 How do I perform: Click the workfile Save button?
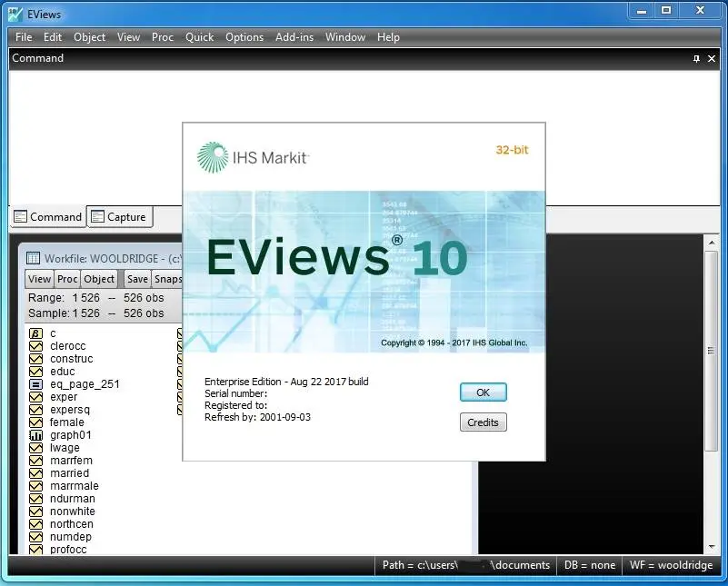coord(137,279)
